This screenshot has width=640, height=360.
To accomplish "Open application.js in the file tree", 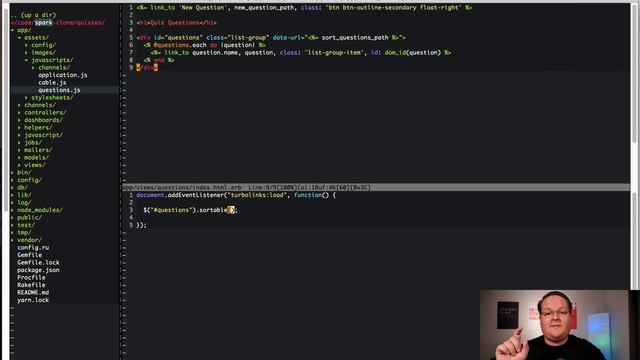I will [x=62, y=75].
